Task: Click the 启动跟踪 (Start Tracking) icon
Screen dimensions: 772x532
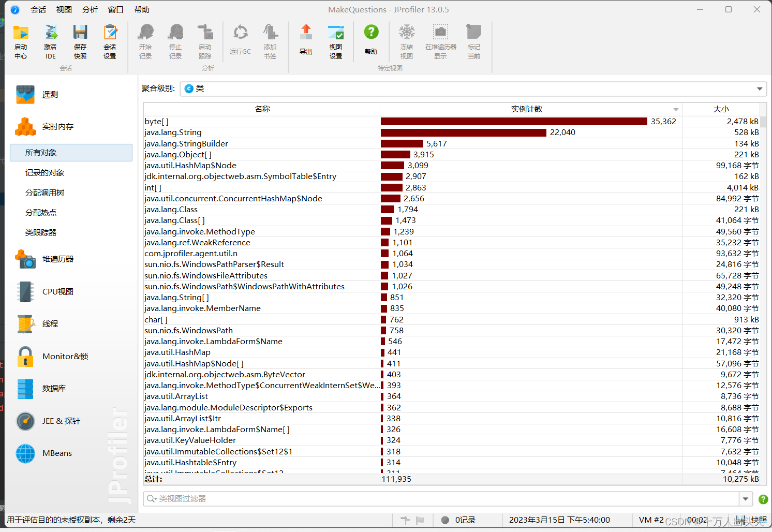Action: coord(205,41)
